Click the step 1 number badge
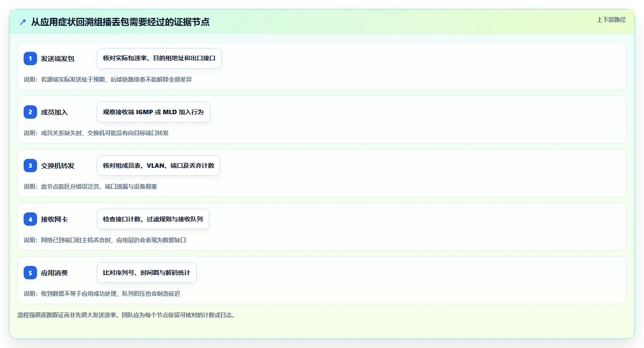The height and width of the screenshot is (348, 644). (x=30, y=58)
